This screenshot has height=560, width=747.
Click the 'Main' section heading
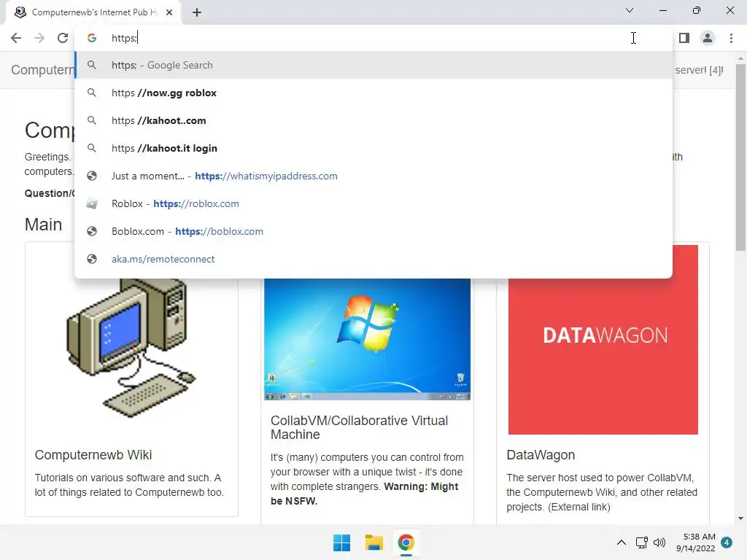[x=43, y=225]
